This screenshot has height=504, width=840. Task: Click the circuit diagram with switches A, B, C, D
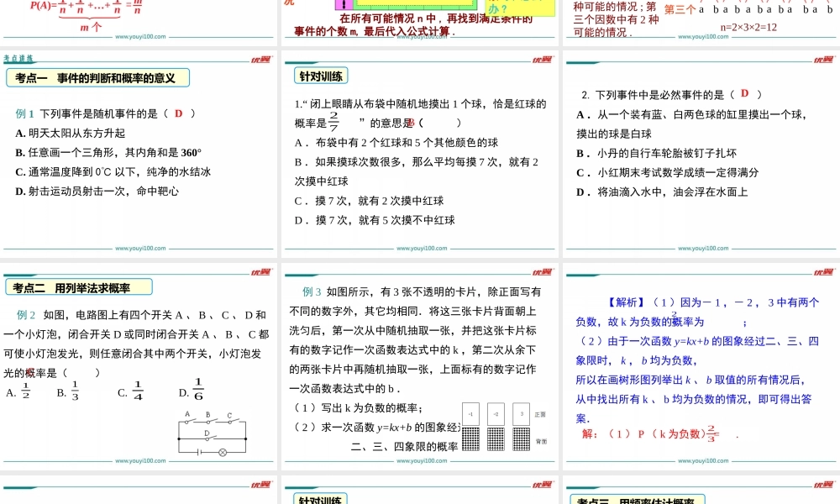click(213, 433)
